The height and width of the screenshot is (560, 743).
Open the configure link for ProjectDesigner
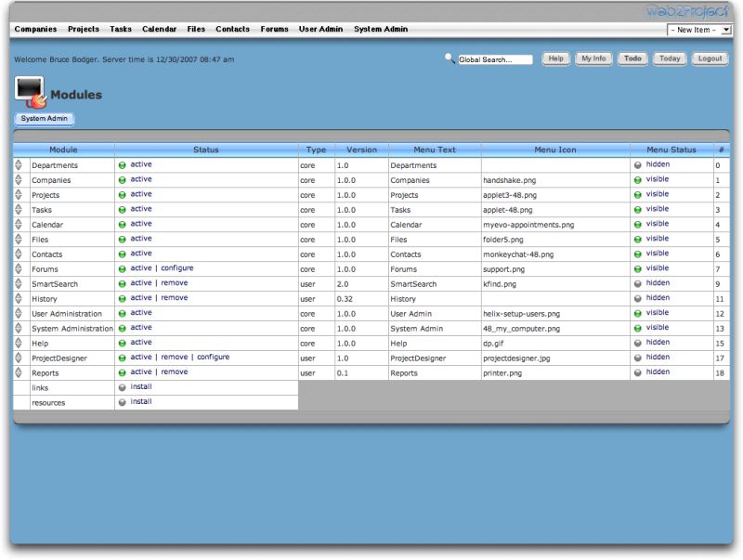[x=212, y=358]
